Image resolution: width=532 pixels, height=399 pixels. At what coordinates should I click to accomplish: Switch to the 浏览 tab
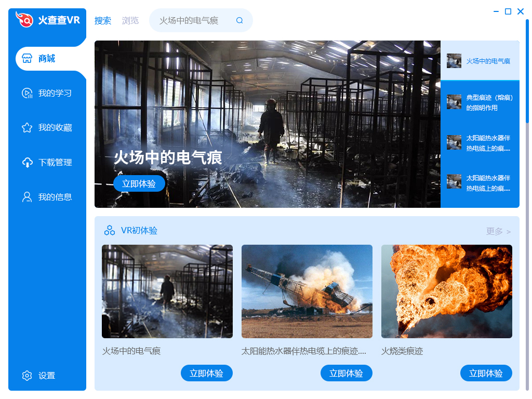130,20
